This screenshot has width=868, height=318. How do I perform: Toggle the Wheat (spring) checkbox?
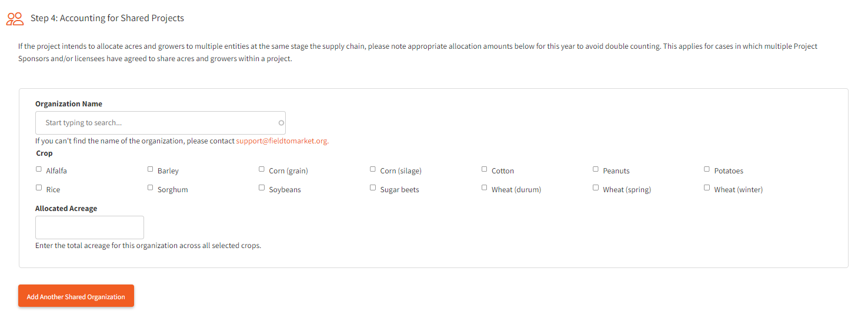pos(596,188)
